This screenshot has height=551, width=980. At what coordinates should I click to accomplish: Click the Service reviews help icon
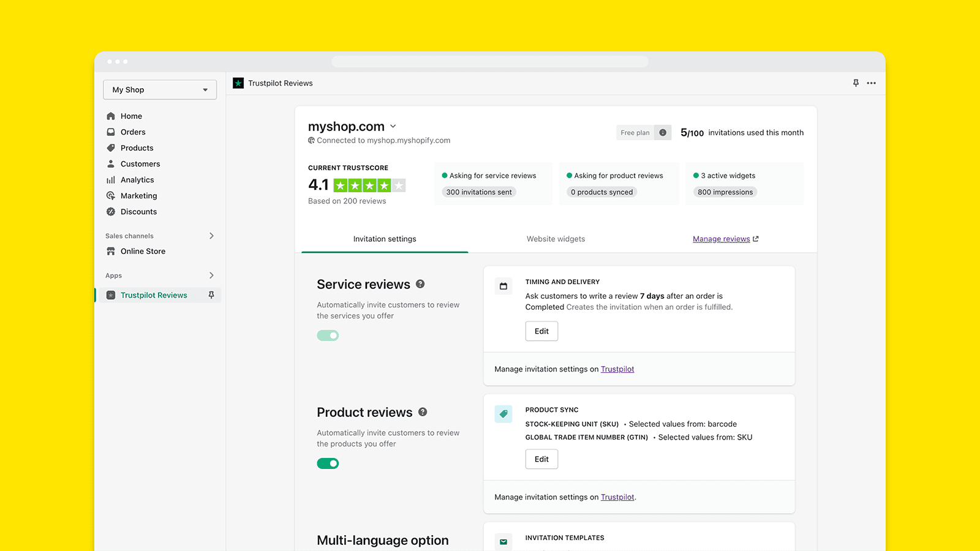(x=420, y=283)
